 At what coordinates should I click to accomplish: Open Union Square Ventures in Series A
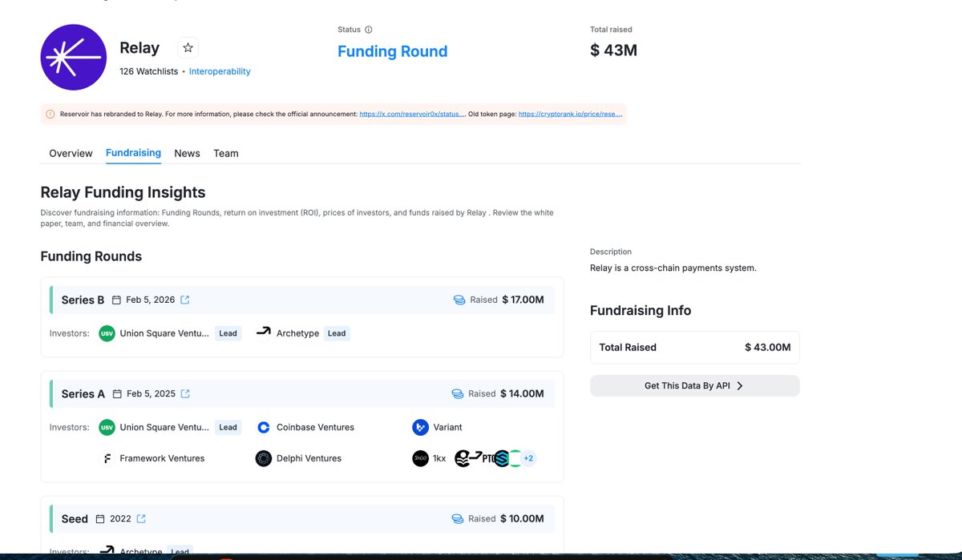click(x=164, y=428)
